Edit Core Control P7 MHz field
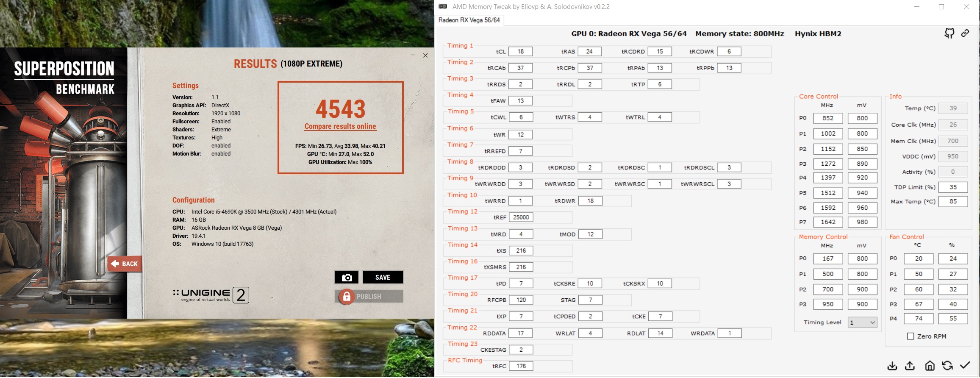 [828, 222]
